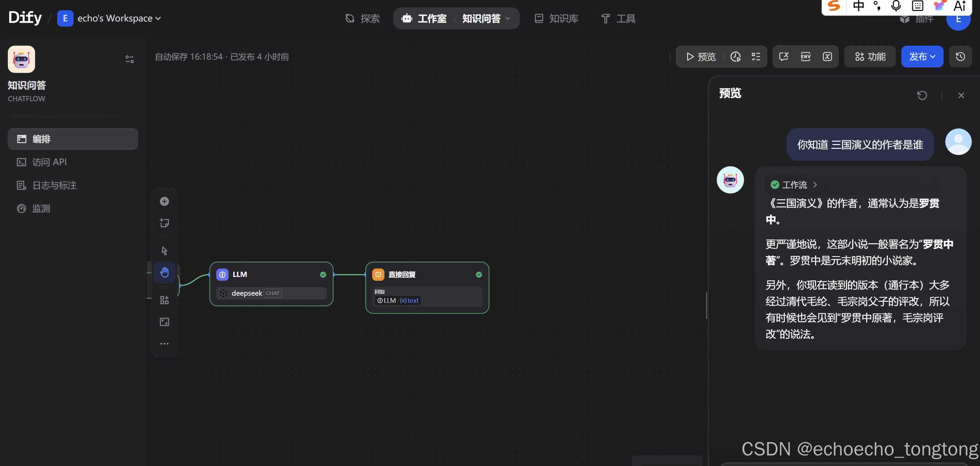Open the 工作室 tab
This screenshot has height=466, width=980.
tap(424, 18)
